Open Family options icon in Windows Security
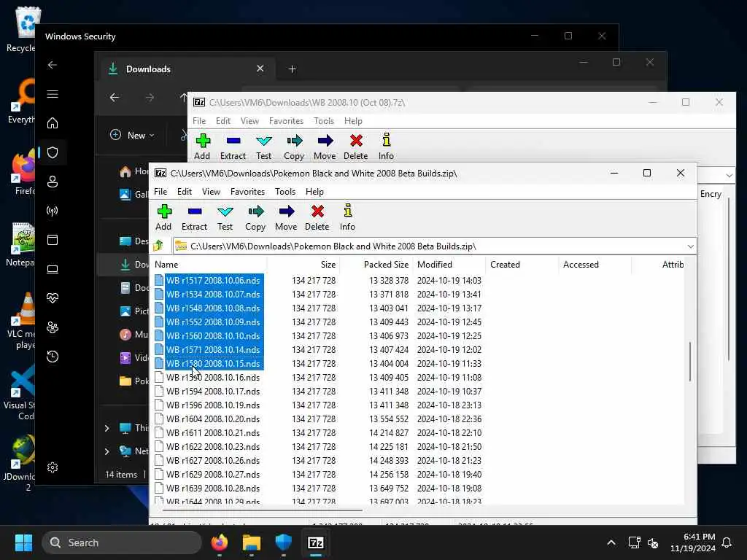The height and width of the screenshot is (560, 747). pyautogui.click(x=53, y=327)
